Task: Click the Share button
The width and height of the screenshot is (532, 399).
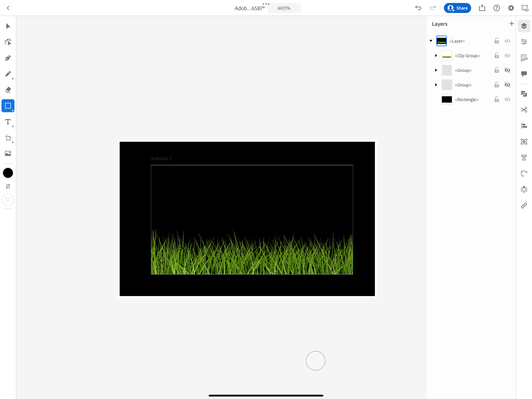Action: pyautogui.click(x=457, y=8)
